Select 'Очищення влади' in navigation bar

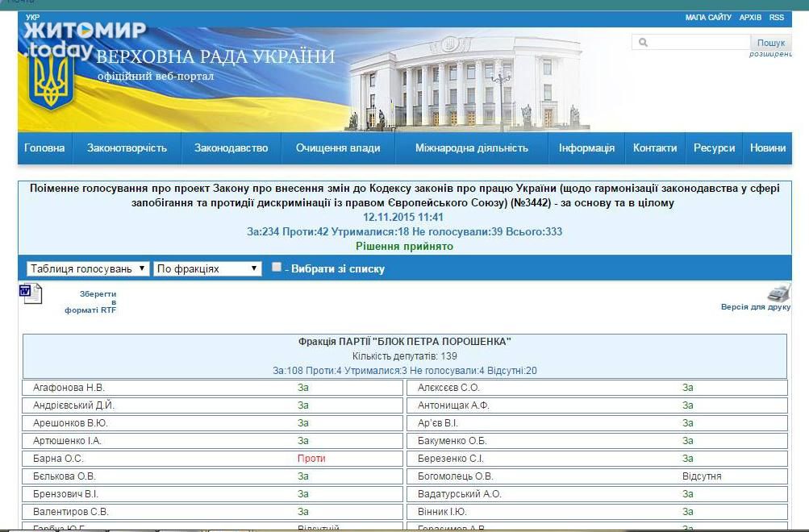pyautogui.click(x=338, y=148)
